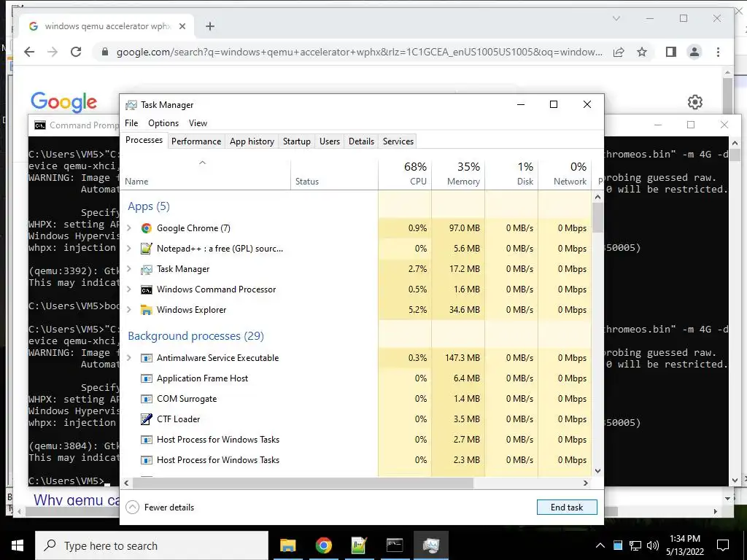This screenshot has height=560, width=747.
Task: Click the Notepad++ process icon
Action: 146,249
